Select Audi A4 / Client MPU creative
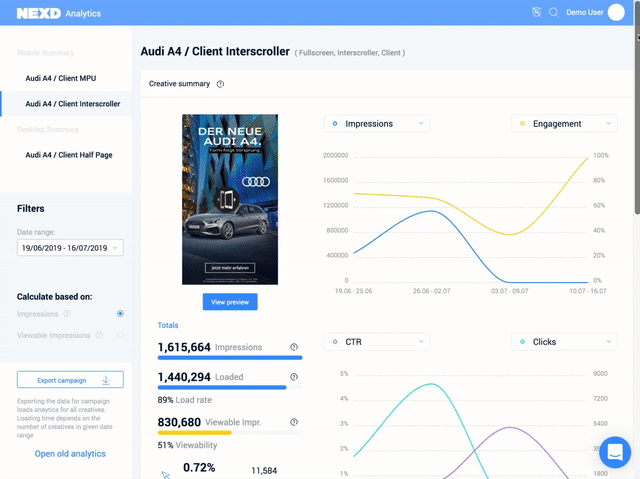This screenshot has height=479, width=640. point(61,78)
